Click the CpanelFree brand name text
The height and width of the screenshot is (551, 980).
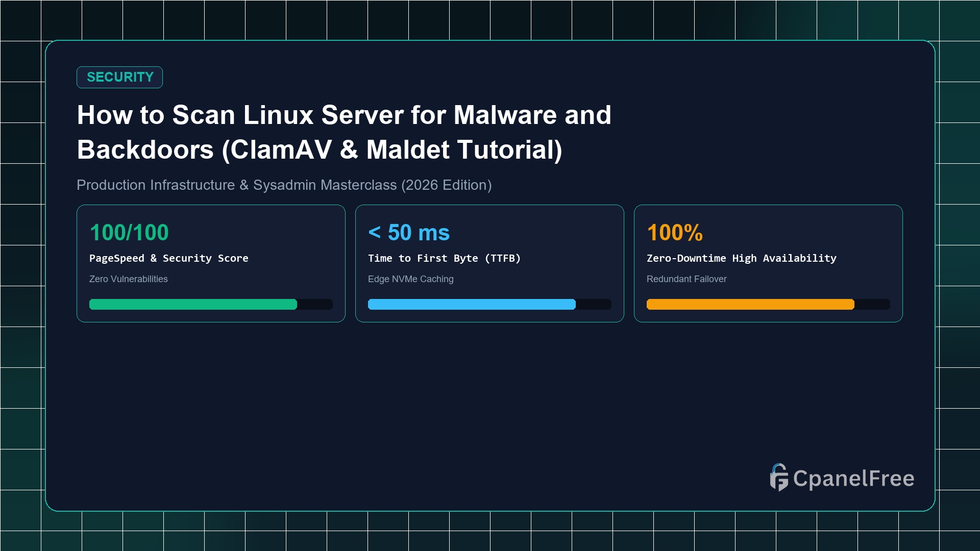tap(853, 479)
